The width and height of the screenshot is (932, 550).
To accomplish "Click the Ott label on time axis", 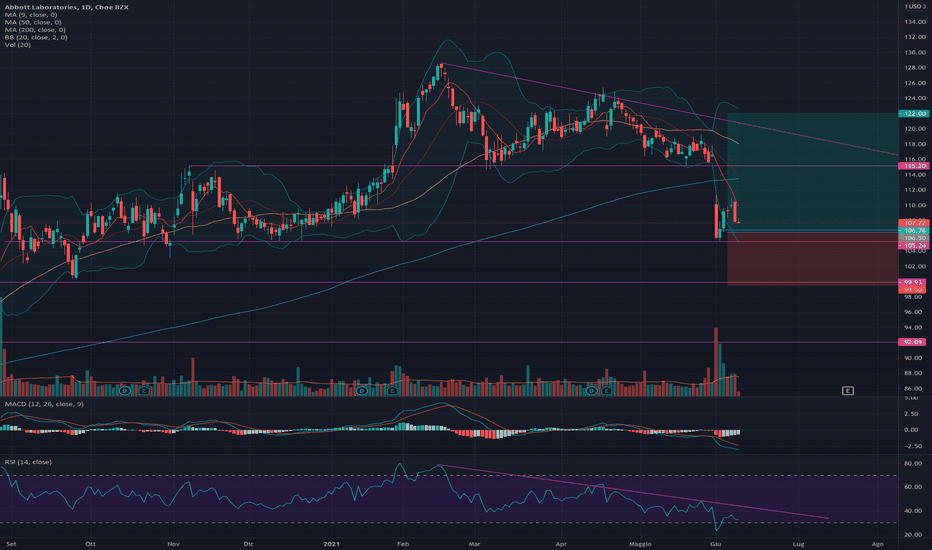I will point(90,544).
